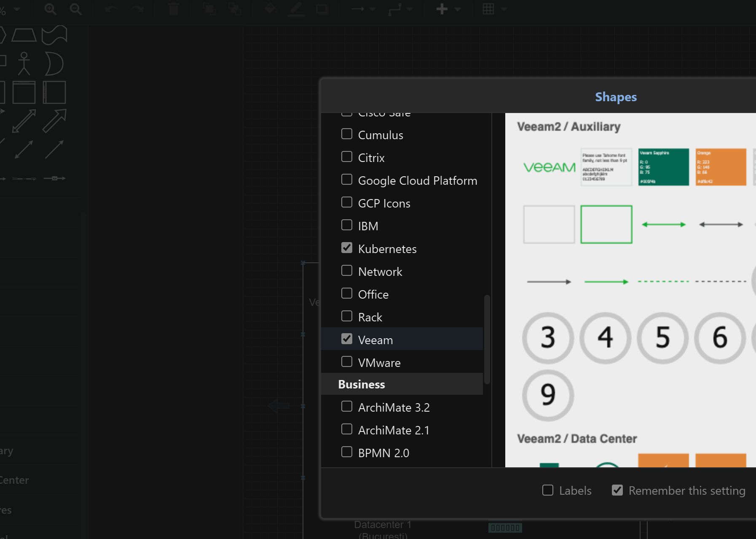Viewport: 756px width, 539px height.
Task: Click the library list scrollbar
Action: (x=487, y=339)
